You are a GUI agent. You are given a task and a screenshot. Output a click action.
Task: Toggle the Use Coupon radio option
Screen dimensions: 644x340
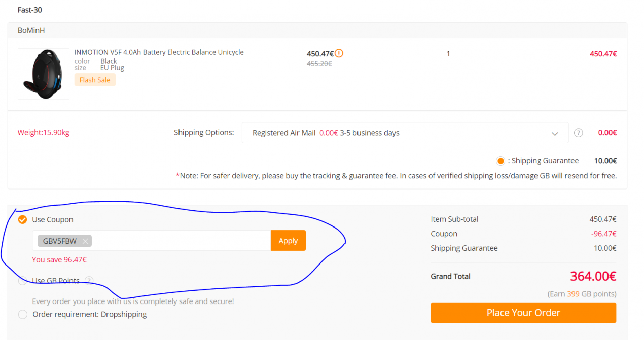pyautogui.click(x=23, y=219)
